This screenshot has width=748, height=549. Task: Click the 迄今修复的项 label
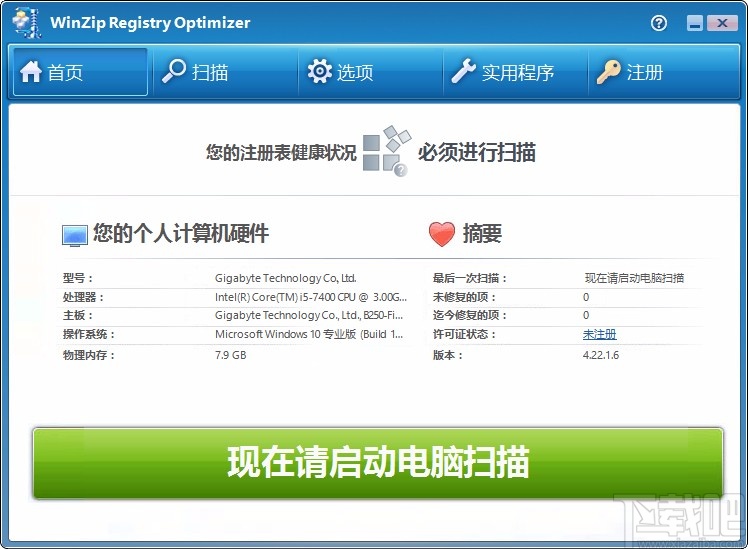tap(469, 315)
